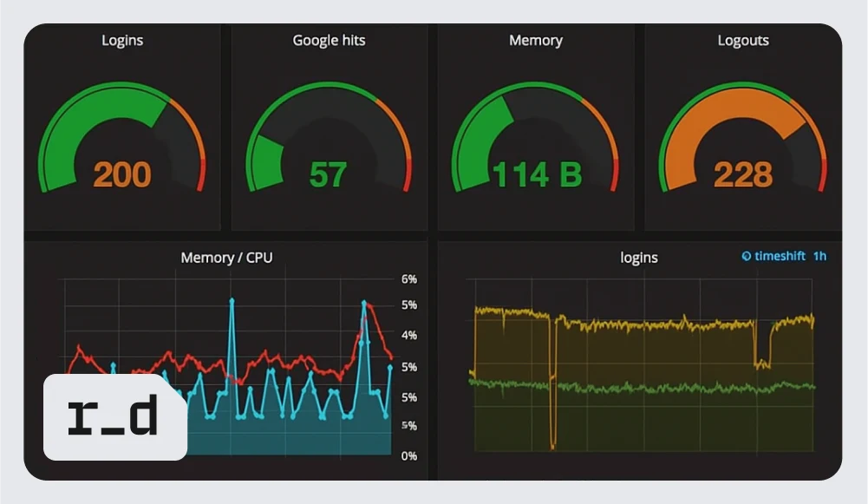Image resolution: width=868 pixels, height=504 pixels.
Task: Open the Google hits panel title menu
Action: [x=329, y=41]
